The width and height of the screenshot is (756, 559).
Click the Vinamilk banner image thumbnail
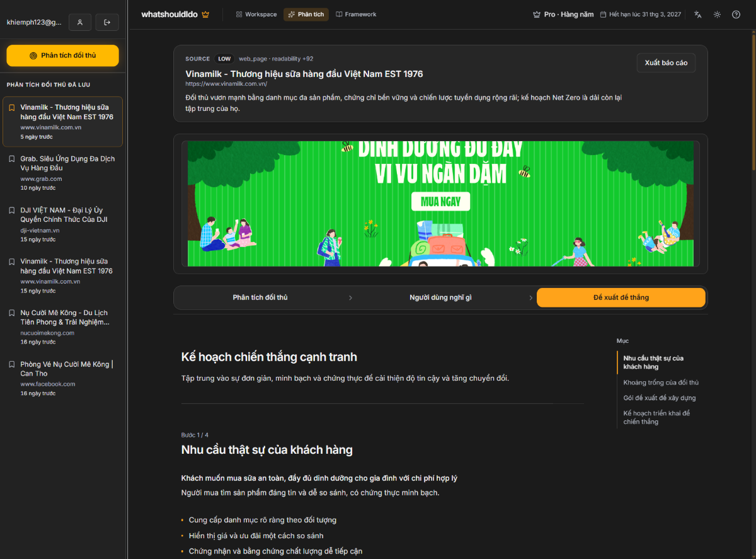coord(440,204)
